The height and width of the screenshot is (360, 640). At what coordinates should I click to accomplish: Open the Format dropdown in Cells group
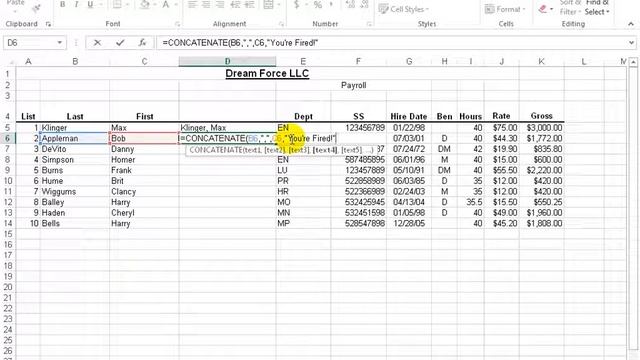coord(505,9)
